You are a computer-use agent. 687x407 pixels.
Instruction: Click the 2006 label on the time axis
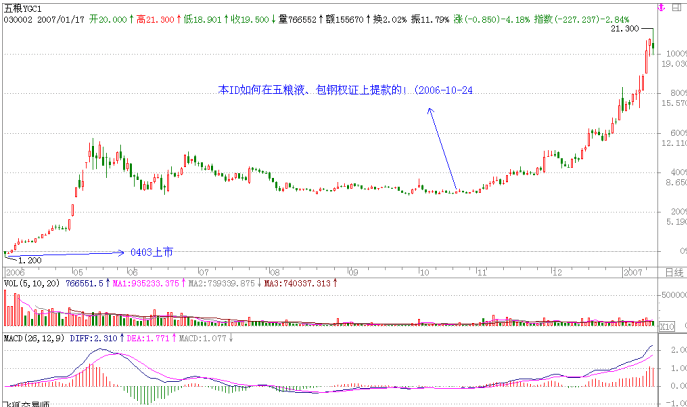click(x=15, y=272)
